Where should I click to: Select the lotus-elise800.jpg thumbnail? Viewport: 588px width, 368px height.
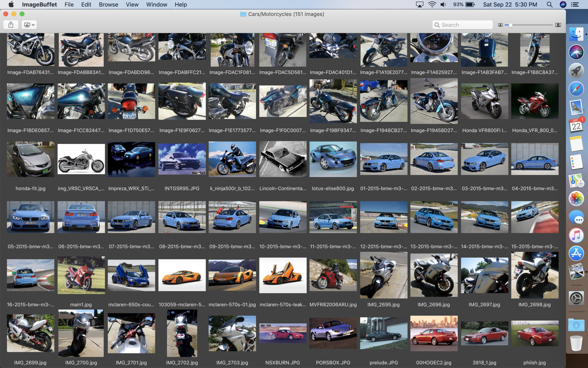coord(333,159)
